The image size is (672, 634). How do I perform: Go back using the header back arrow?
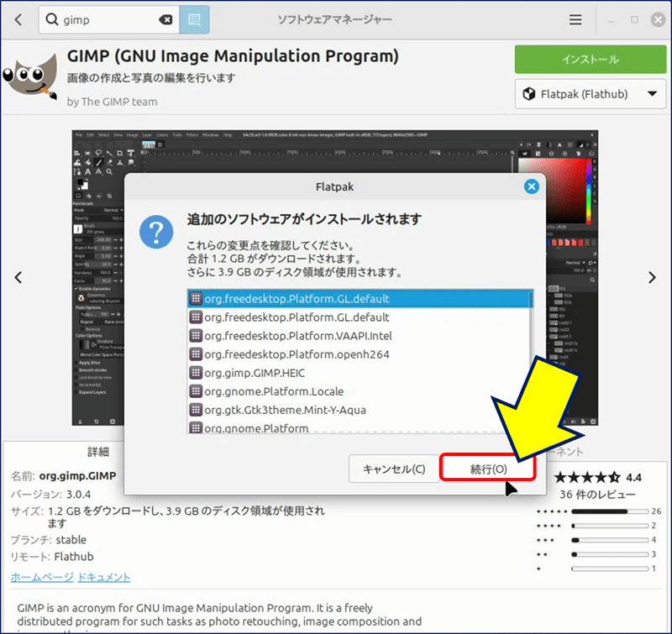(18, 19)
